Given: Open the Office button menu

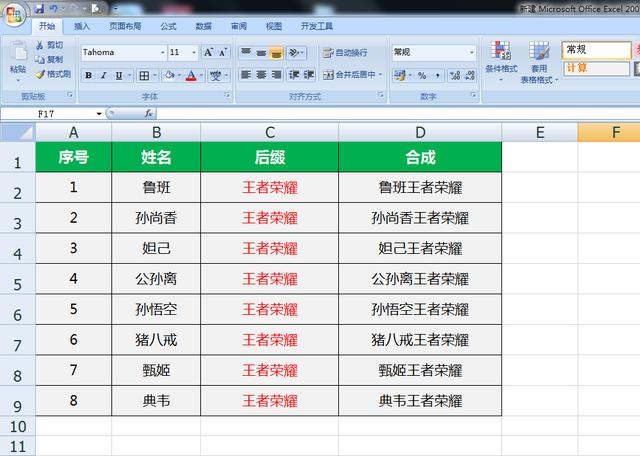Looking at the screenshot, I should pos(14,15).
